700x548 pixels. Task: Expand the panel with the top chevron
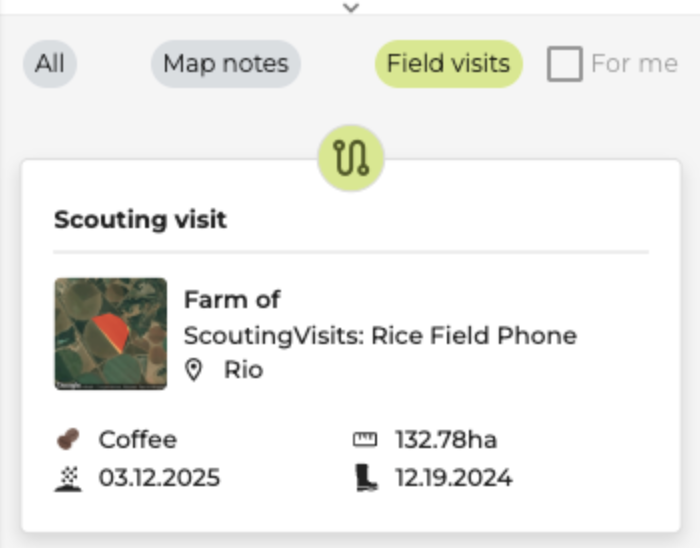tap(351, 8)
